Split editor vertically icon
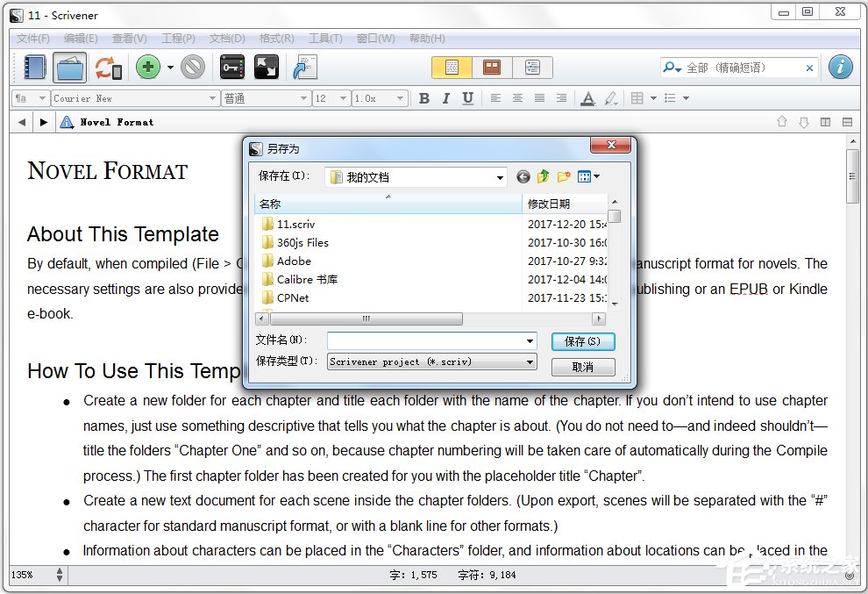Screen dimensions: 868x594 click(825, 122)
